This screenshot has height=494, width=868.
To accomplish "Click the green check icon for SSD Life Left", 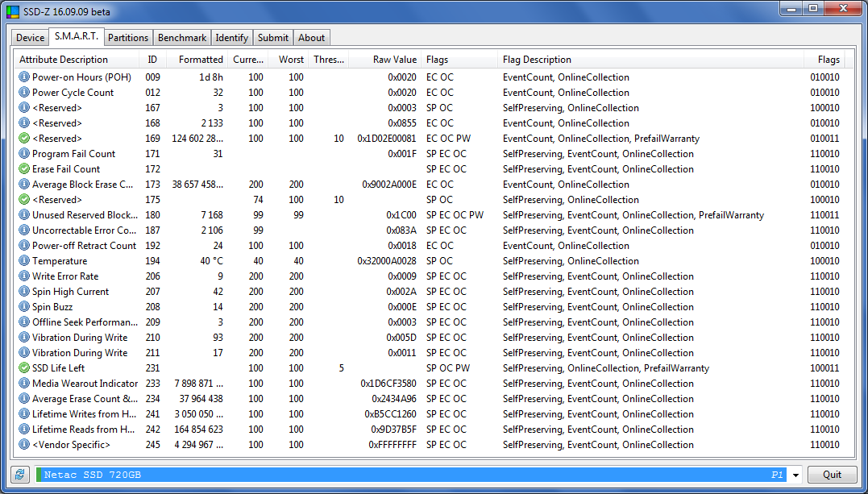I will [x=24, y=368].
